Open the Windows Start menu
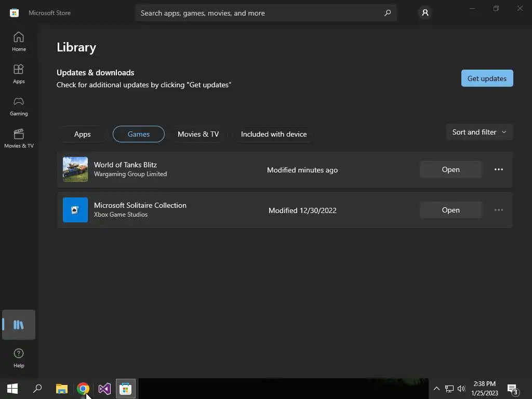 point(12,389)
